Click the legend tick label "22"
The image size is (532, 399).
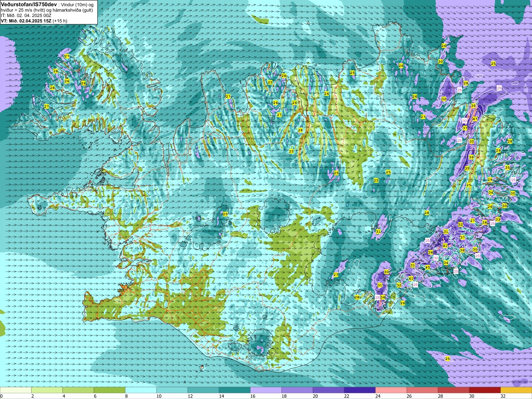pos(346,396)
